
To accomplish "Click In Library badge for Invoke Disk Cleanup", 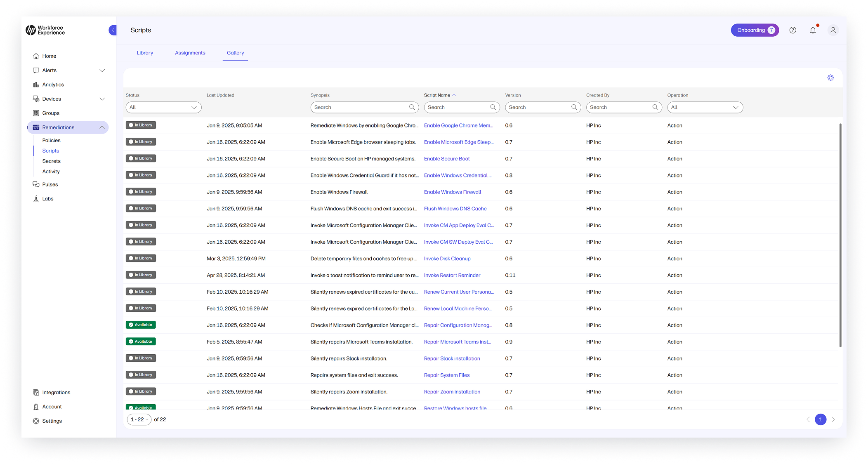I will (141, 258).
